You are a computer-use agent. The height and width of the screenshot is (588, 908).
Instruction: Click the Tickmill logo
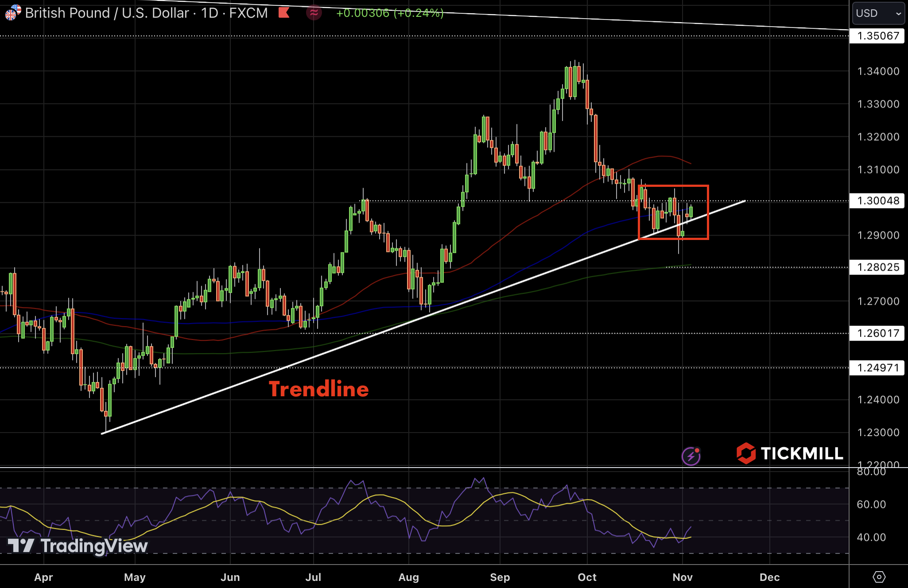pyautogui.click(x=790, y=453)
